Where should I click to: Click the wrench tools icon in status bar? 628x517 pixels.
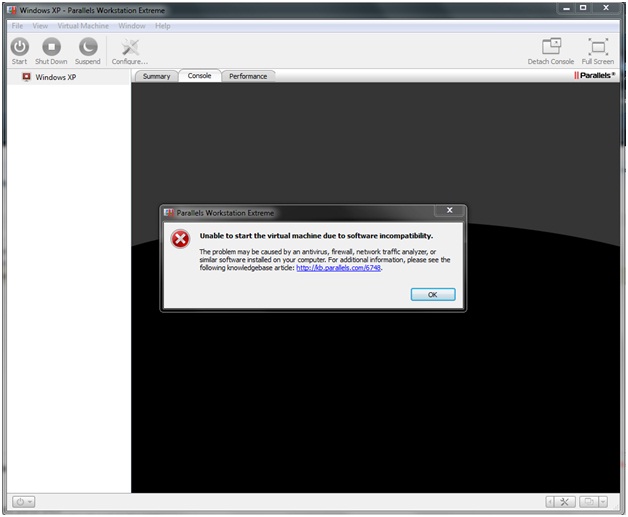pyautogui.click(x=564, y=502)
